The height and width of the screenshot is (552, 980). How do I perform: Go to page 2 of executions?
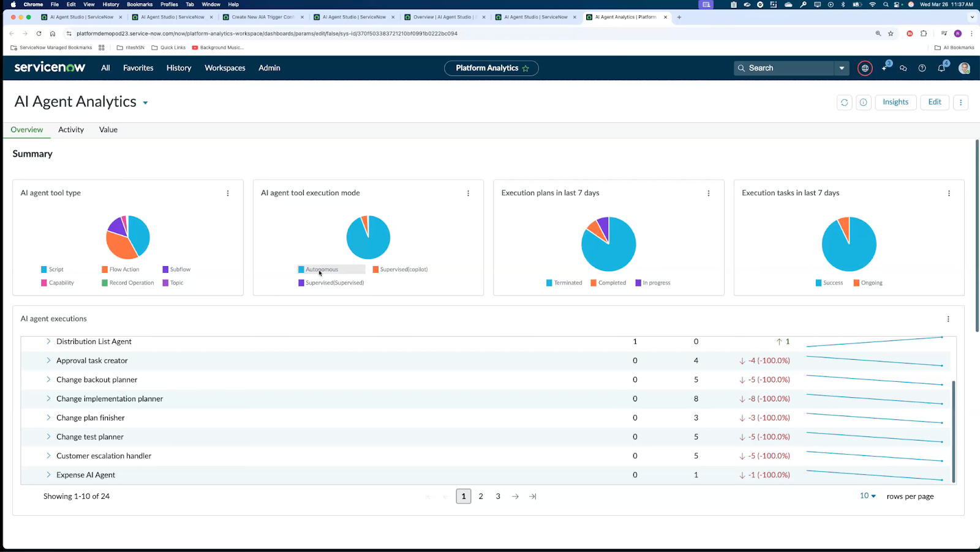[481, 496]
